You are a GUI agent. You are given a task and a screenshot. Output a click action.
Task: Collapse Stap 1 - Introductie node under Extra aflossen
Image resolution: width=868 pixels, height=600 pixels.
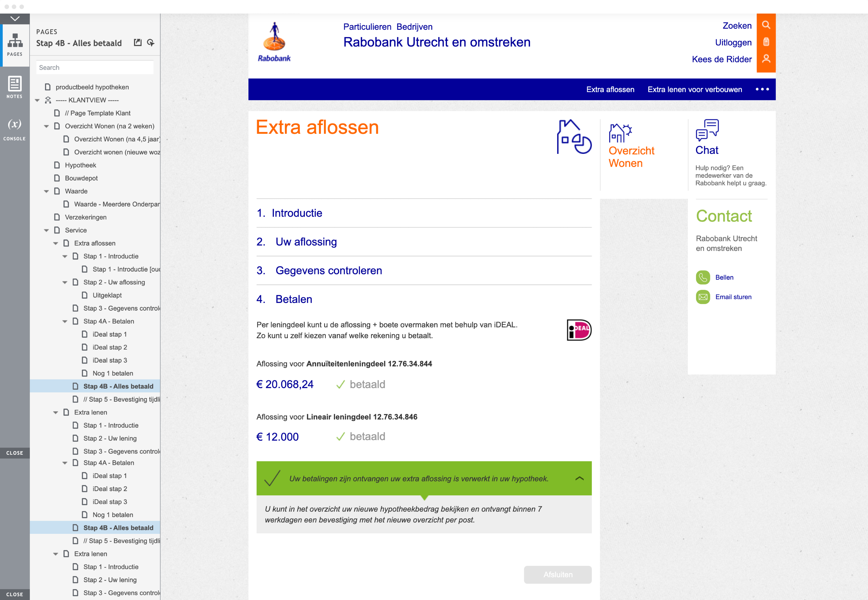pyautogui.click(x=65, y=256)
